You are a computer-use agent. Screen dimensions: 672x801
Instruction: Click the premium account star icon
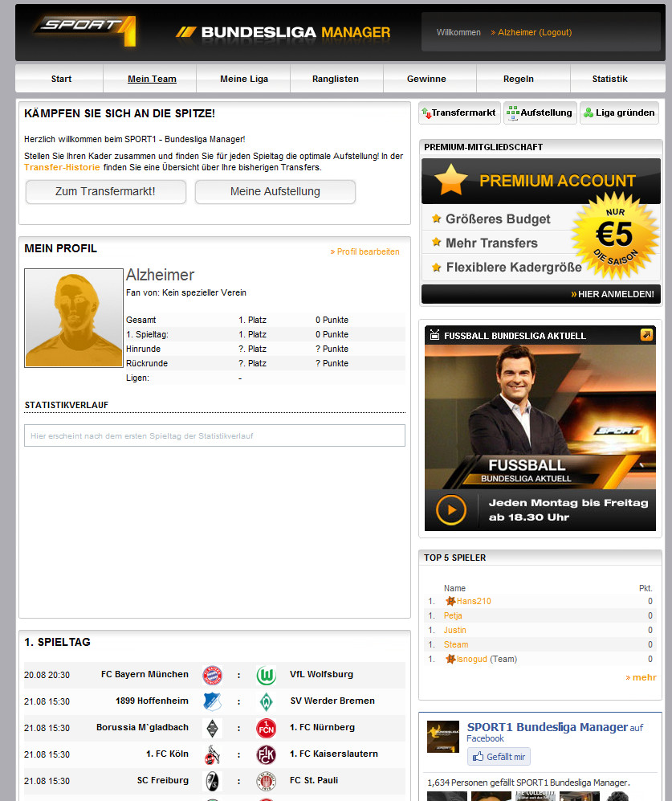(x=451, y=180)
